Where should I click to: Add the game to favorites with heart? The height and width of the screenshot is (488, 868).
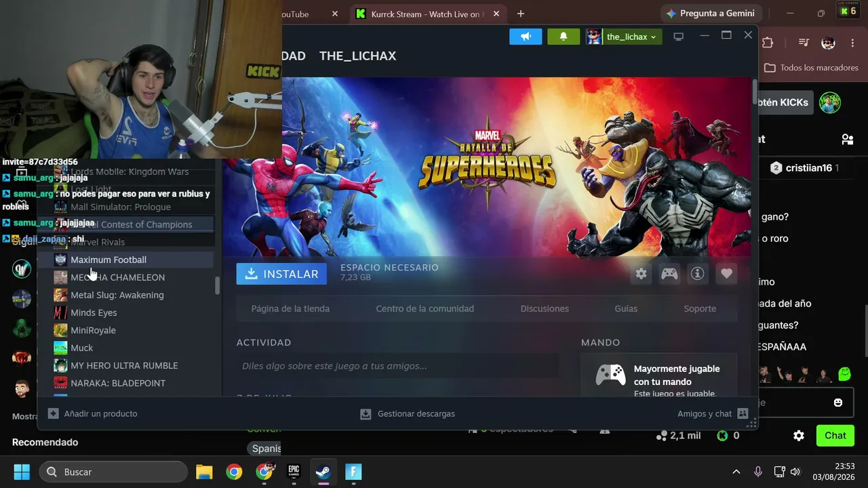(x=726, y=274)
